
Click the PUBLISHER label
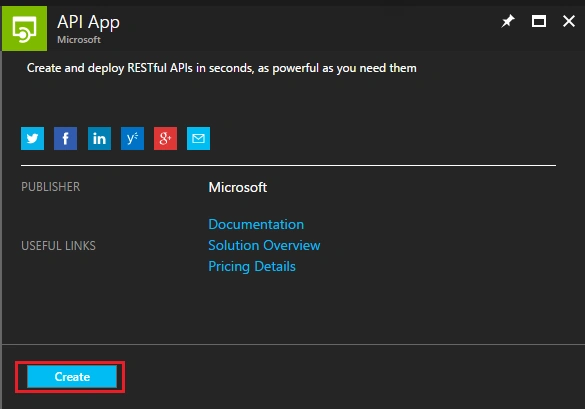coord(50,187)
